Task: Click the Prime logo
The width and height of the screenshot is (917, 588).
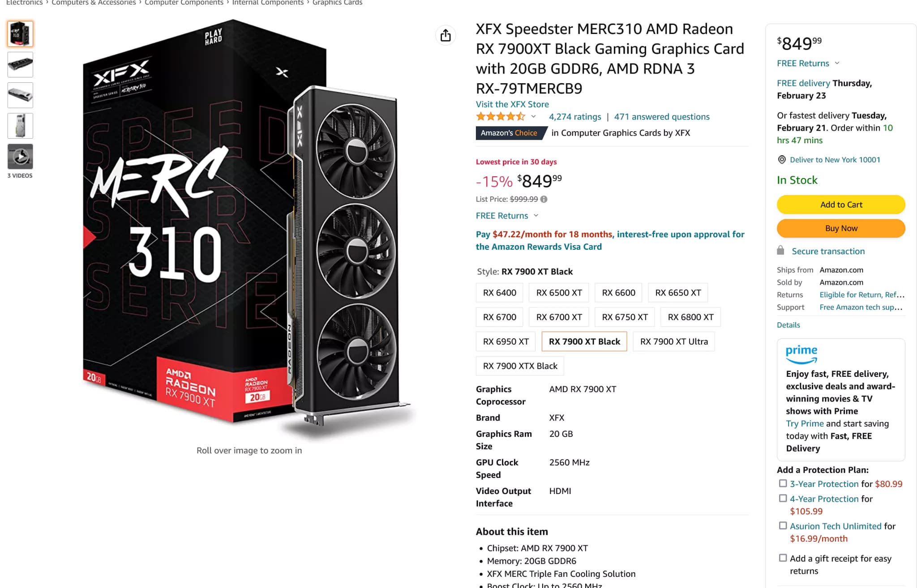Action: coord(801,354)
